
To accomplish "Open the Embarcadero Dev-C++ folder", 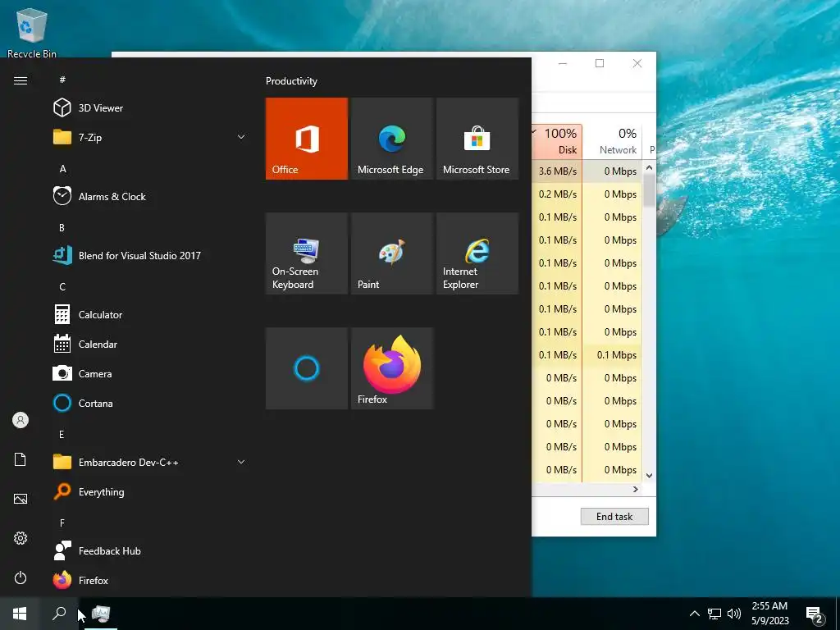I will coord(148,462).
